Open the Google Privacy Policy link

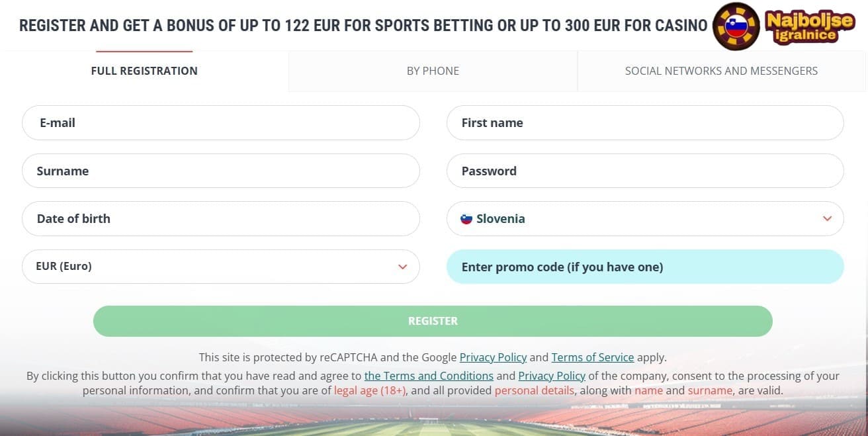point(493,357)
